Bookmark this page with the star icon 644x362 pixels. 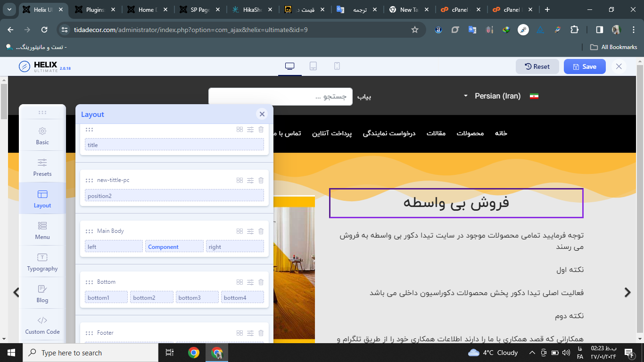click(415, 30)
